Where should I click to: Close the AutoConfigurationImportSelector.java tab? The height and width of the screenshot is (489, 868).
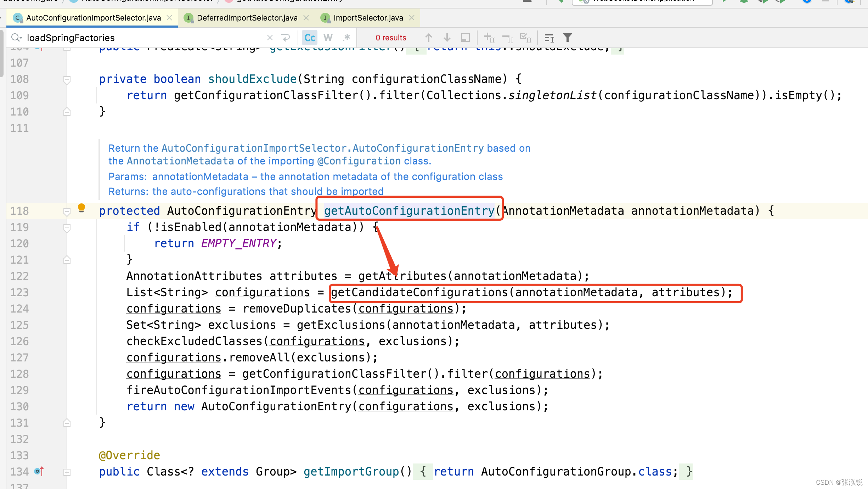tap(170, 18)
